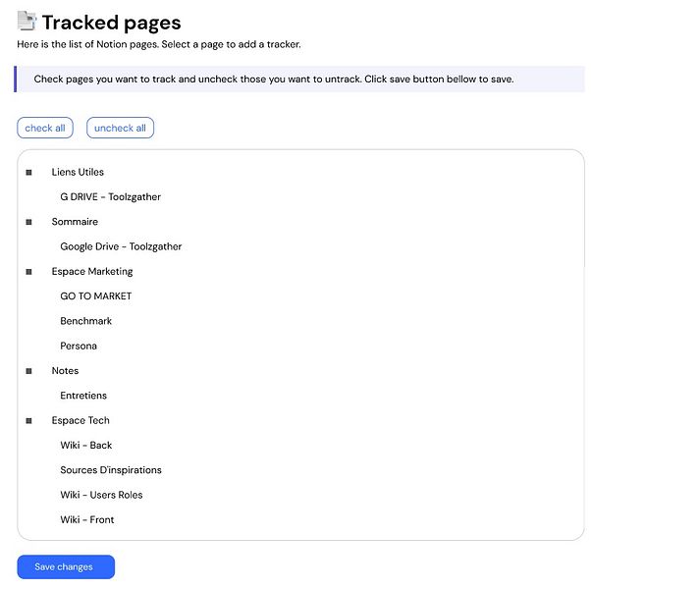Toggle the square marker beside Notes

pyautogui.click(x=29, y=371)
